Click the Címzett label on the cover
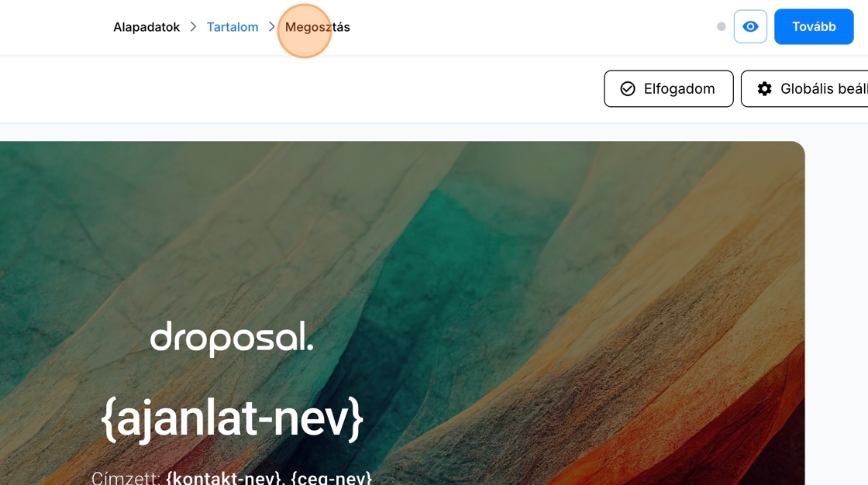This screenshot has width=868, height=485. click(126, 478)
